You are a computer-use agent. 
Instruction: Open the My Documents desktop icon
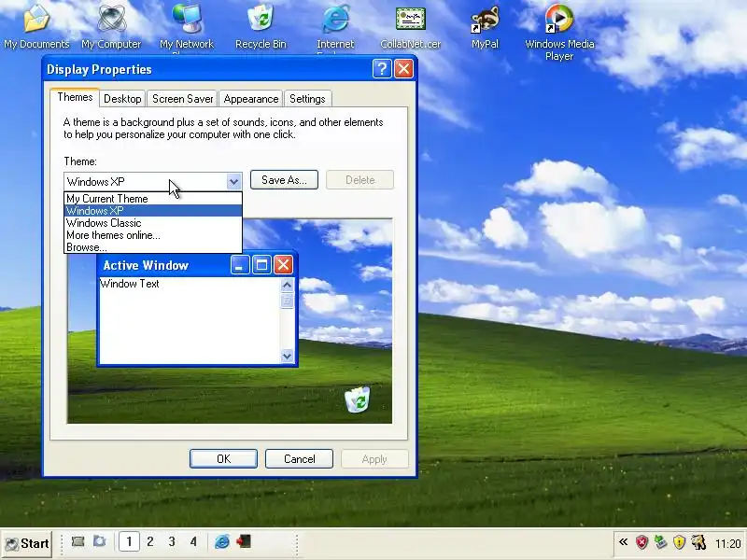[36, 26]
